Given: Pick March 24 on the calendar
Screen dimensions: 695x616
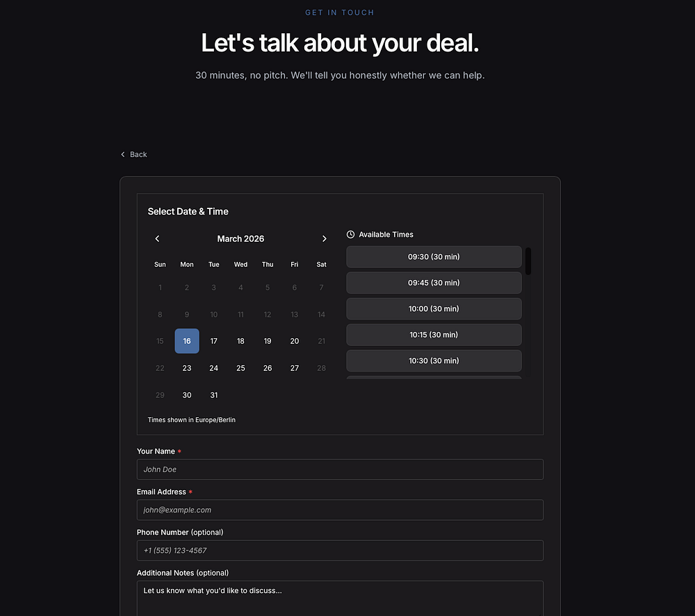Looking at the screenshot, I should coord(213,368).
